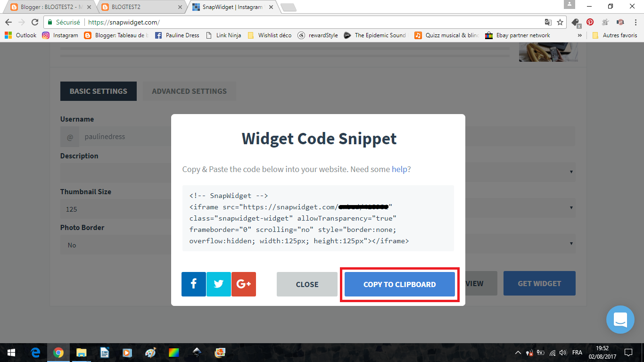Open Chrome from the Windows taskbar
The image size is (644, 362).
58,353
